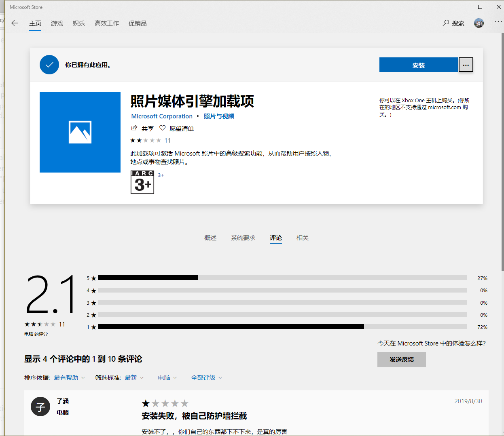Click the 3-star rating bar
504x436 pixels.
[x=283, y=303]
